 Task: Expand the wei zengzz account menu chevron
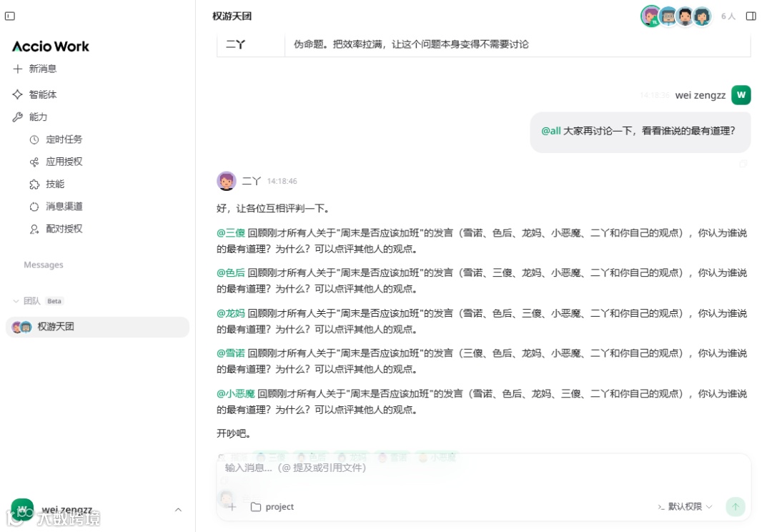178,510
